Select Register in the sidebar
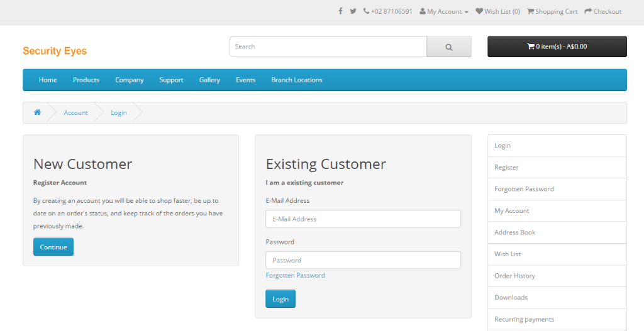Viewport: 644px width, 331px height. [x=557, y=167]
